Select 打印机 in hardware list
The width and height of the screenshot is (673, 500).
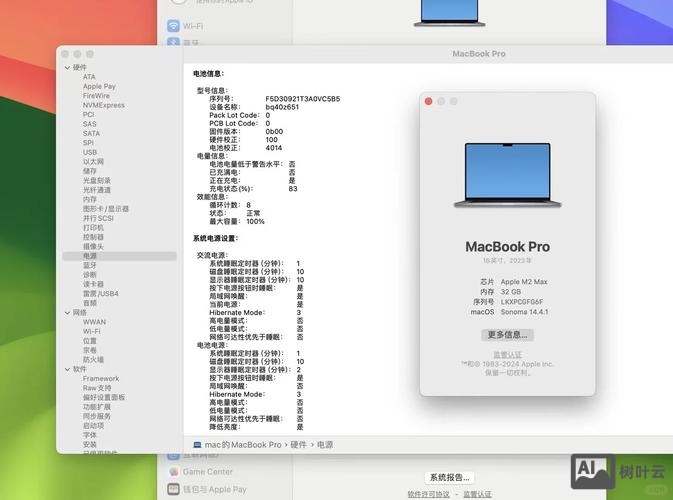pos(93,228)
